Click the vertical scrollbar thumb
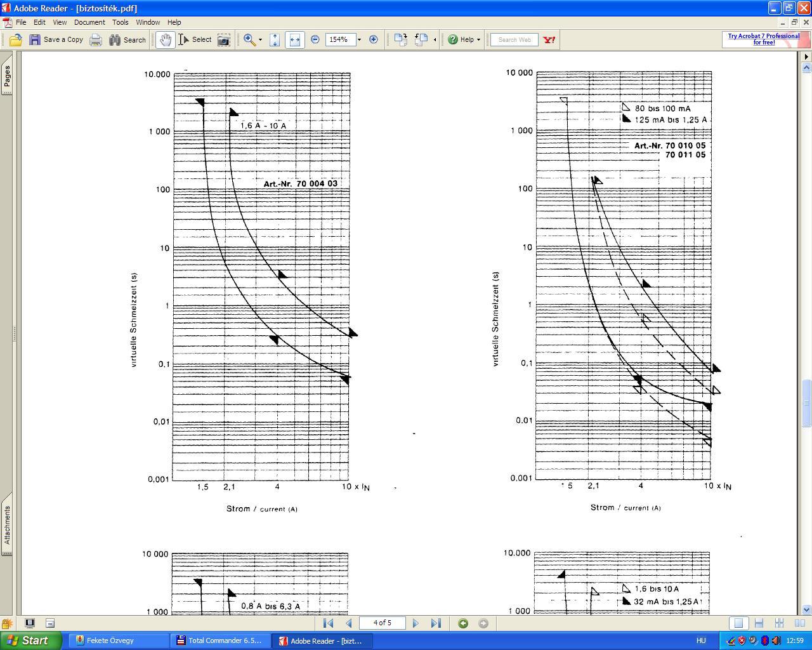 [806, 404]
